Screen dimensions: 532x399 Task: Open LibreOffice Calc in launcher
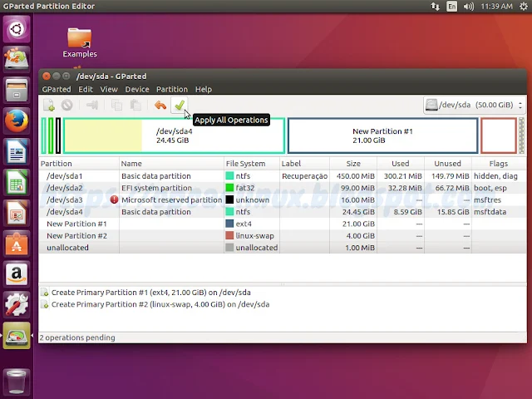(17, 182)
